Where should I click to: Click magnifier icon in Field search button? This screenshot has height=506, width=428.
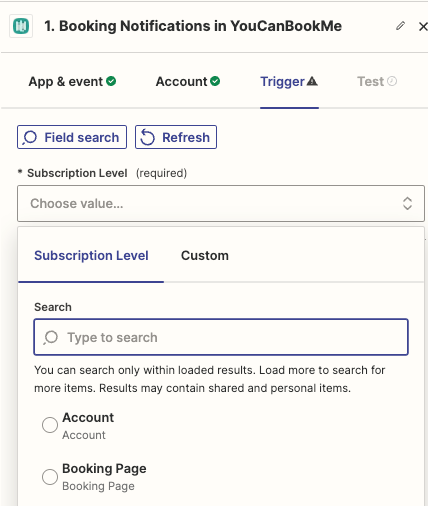pyautogui.click(x=30, y=137)
